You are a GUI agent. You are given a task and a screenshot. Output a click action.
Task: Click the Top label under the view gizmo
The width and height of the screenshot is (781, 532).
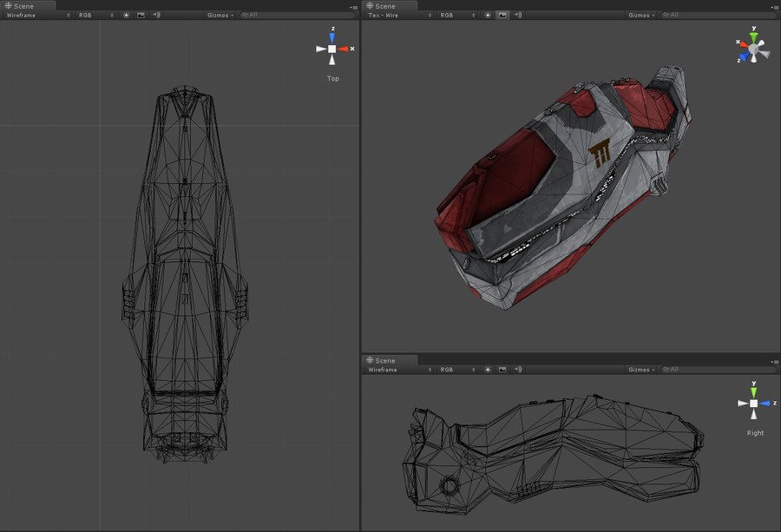click(x=333, y=78)
